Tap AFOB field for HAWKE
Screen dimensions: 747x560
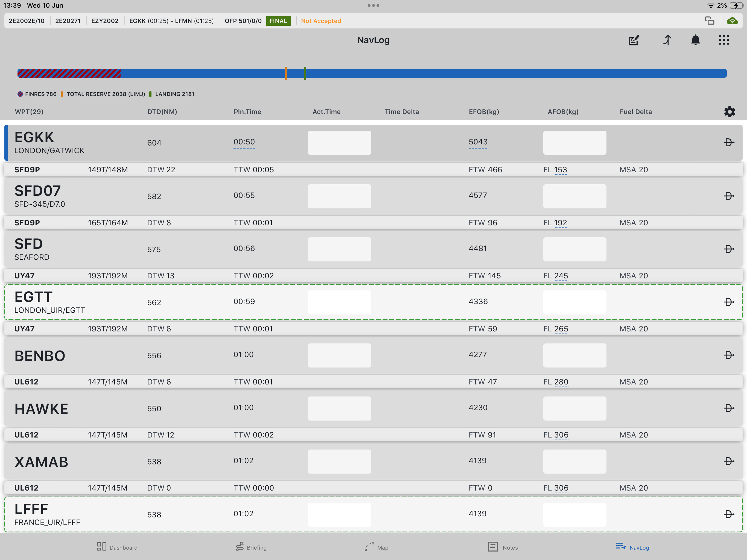574,408
